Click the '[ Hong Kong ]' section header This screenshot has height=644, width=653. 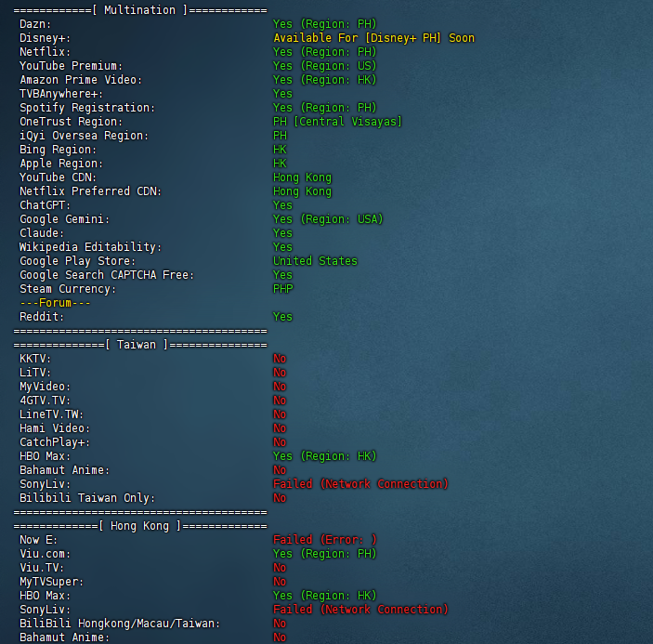pyautogui.click(x=140, y=527)
